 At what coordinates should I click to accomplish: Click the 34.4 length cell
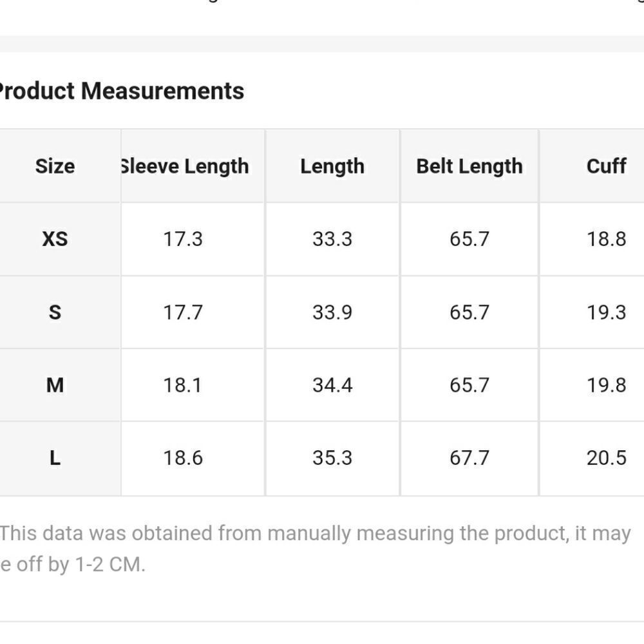click(332, 385)
